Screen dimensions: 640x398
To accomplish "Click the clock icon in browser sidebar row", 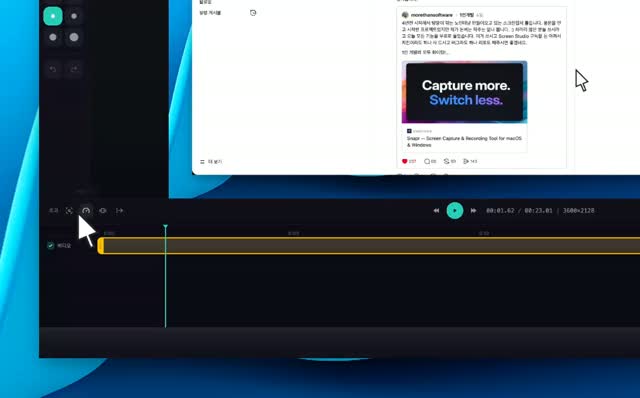I will [253, 13].
